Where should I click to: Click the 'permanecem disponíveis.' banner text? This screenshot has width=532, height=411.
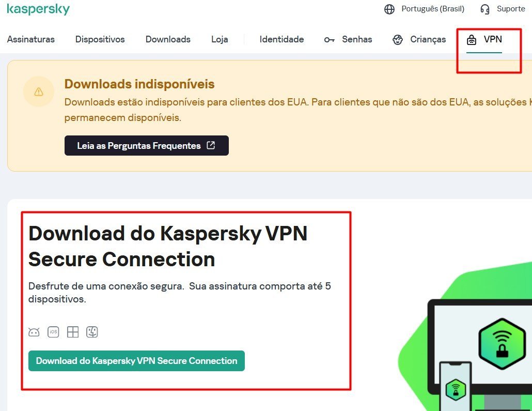123,118
